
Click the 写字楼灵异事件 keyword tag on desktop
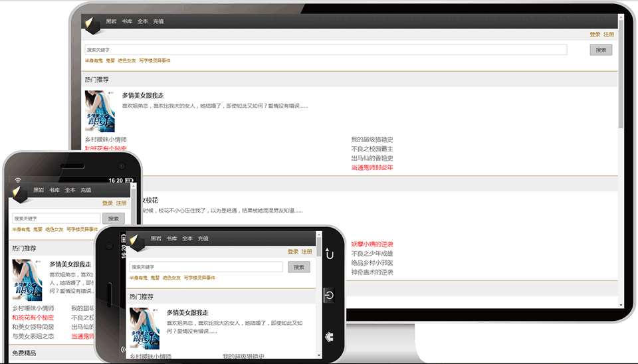(x=155, y=60)
